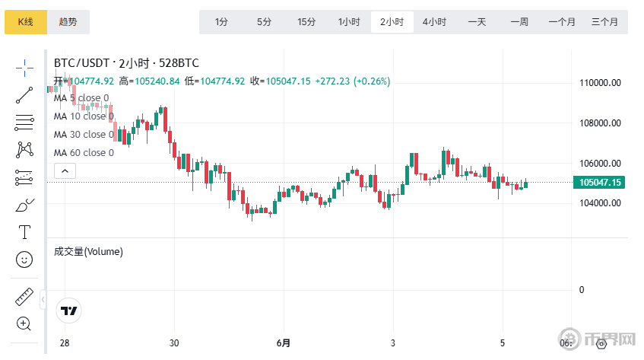This screenshot has height=360, width=644.
Task: Open the emoji icons tool
Action: 24,260
